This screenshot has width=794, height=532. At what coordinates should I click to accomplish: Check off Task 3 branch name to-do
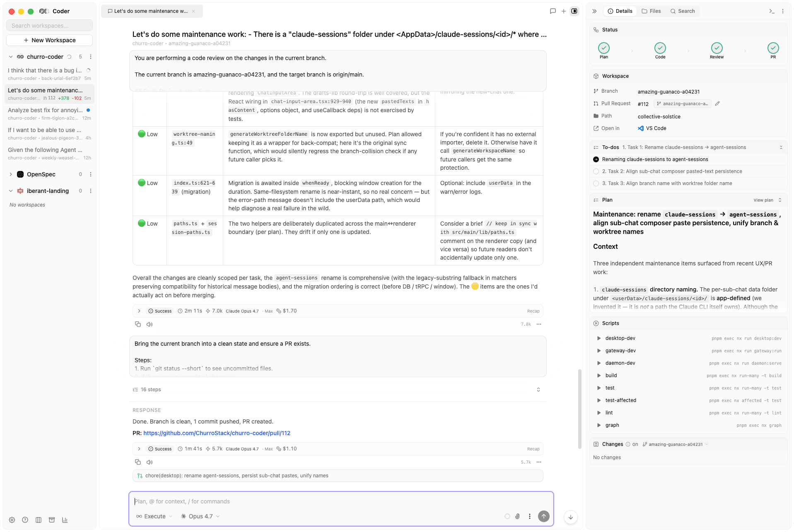(x=596, y=183)
